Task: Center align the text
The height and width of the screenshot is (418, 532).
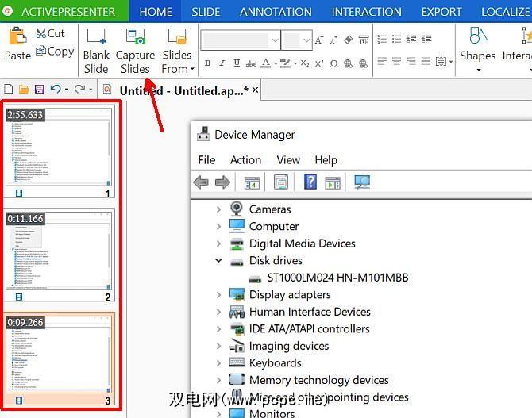Action: (x=397, y=61)
